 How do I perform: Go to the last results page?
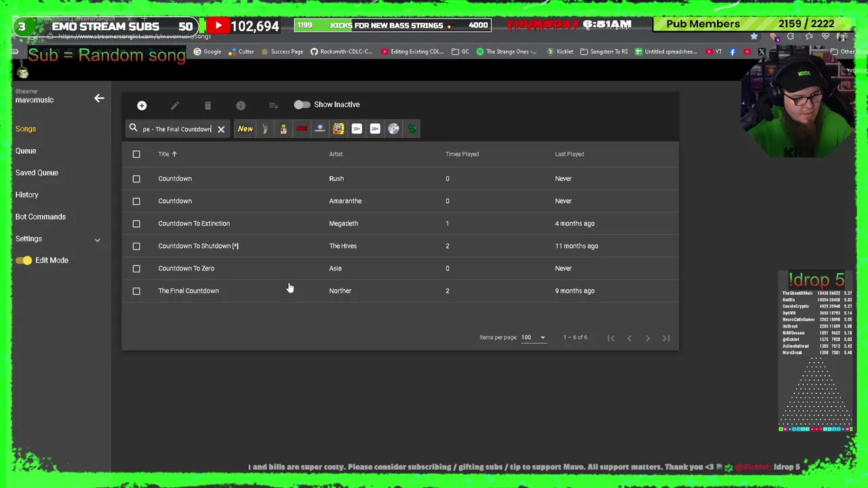tap(666, 338)
